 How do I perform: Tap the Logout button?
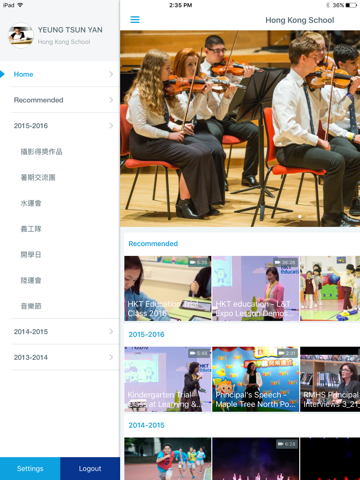(x=90, y=469)
